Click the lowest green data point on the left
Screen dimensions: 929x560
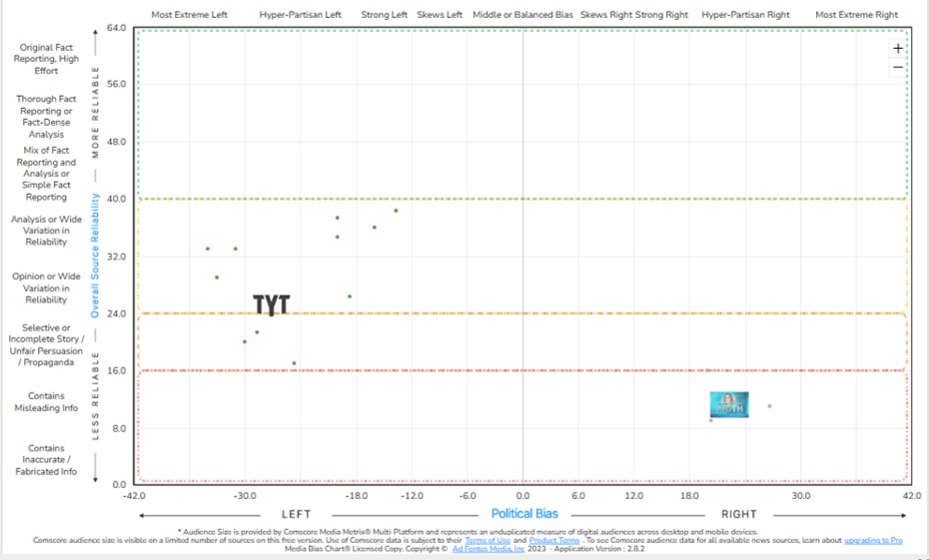pyautogui.click(x=294, y=363)
